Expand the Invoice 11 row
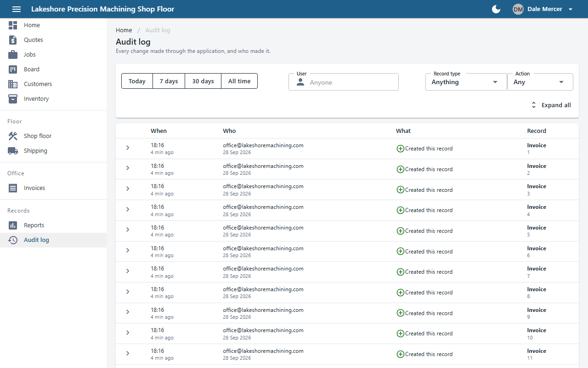Viewport: 588px width, 368px height. pos(128,353)
